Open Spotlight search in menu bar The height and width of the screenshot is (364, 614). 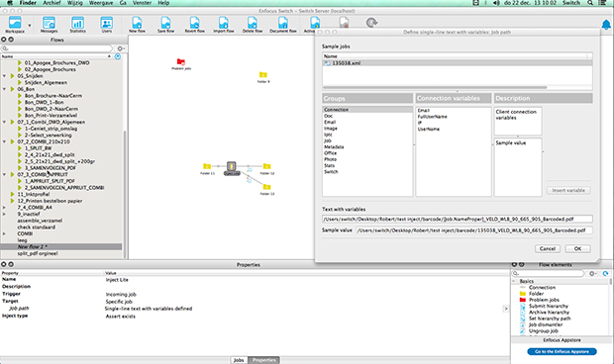click(590, 3)
